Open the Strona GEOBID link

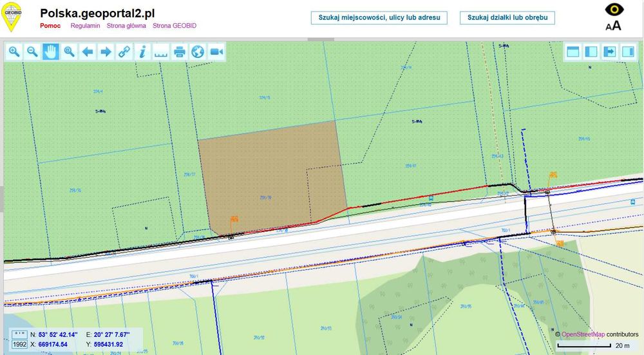175,26
